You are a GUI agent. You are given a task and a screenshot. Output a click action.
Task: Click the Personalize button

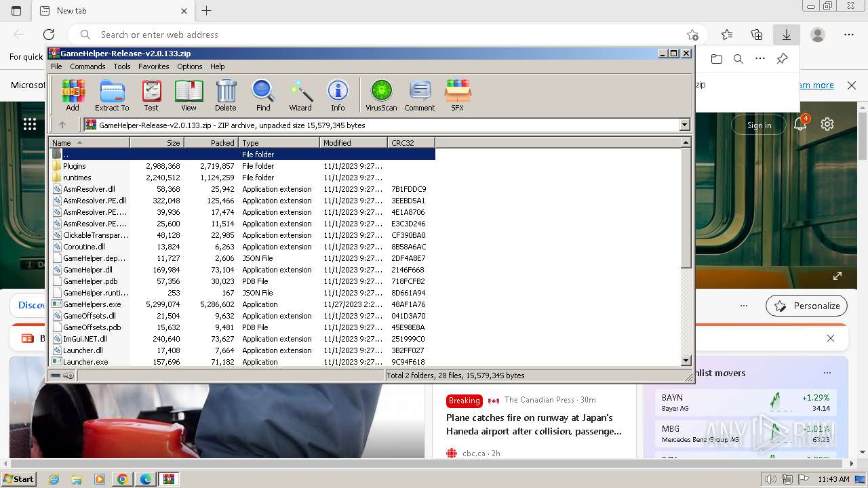click(x=806, y=306)
